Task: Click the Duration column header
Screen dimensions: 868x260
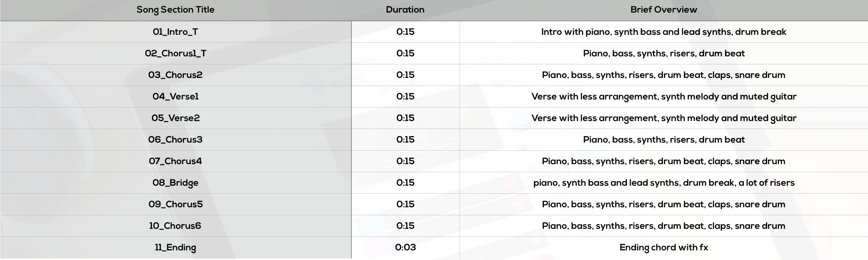Action: (405, 10)
